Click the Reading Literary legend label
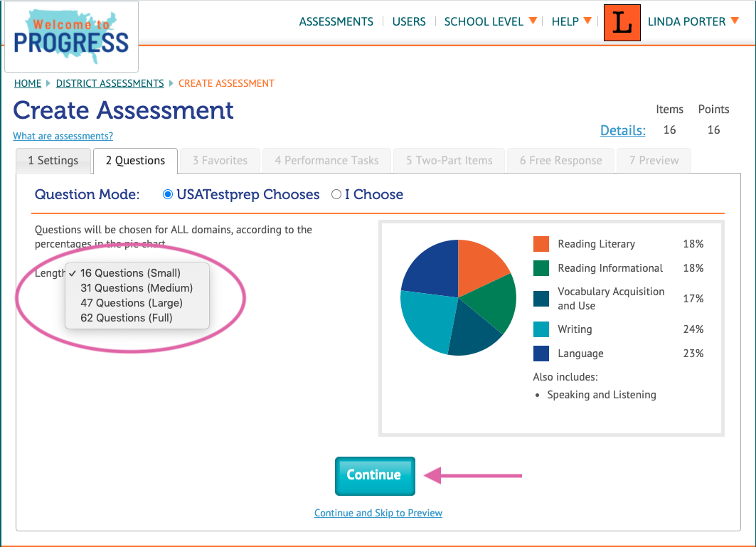The image size is (756, 547). pos(597,244)
